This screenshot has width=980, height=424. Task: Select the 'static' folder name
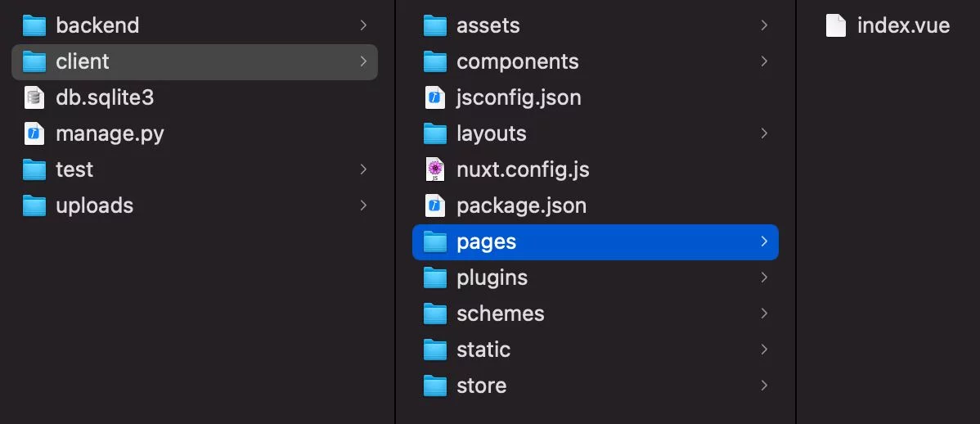[x=483, y=350]
